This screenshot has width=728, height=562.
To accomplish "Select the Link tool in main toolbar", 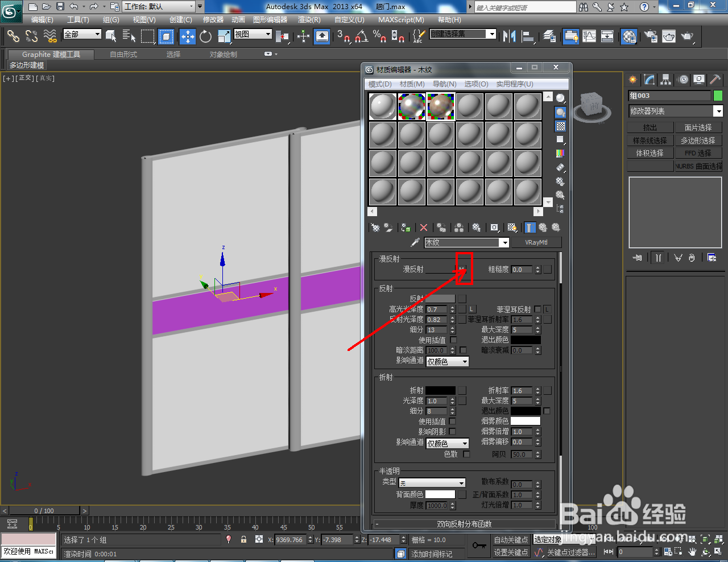I will click(13, 36).
